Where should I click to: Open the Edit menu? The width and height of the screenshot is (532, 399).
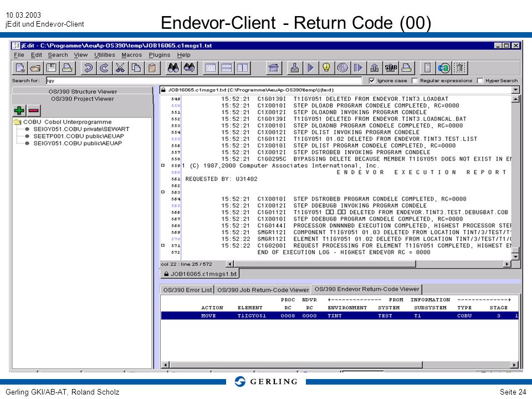click(37, 55)
